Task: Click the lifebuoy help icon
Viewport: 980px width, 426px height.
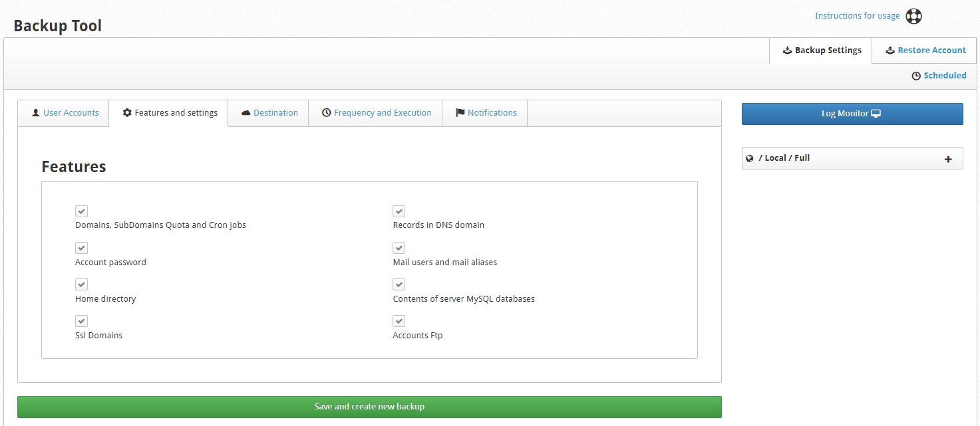Action: [914, 16]
